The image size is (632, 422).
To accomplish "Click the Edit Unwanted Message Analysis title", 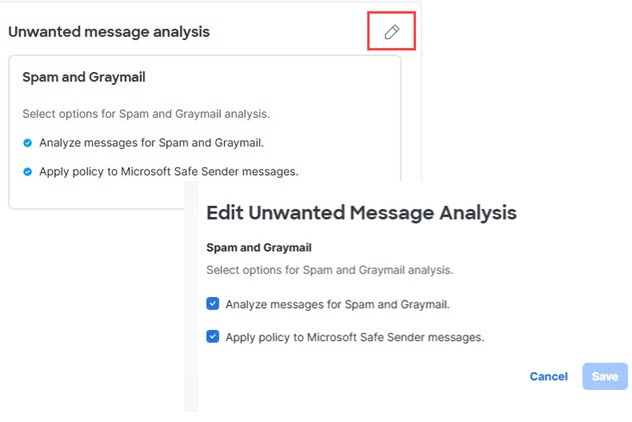I will tap(361, 212).
